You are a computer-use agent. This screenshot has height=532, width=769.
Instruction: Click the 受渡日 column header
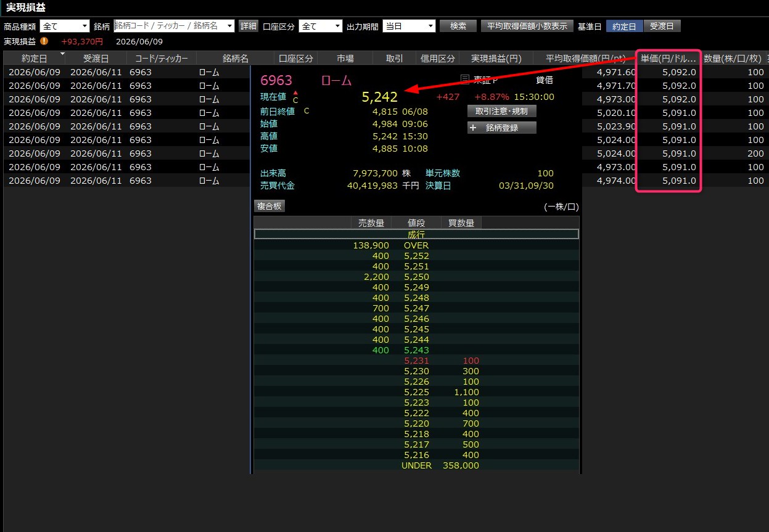click(x=96, y=59)
